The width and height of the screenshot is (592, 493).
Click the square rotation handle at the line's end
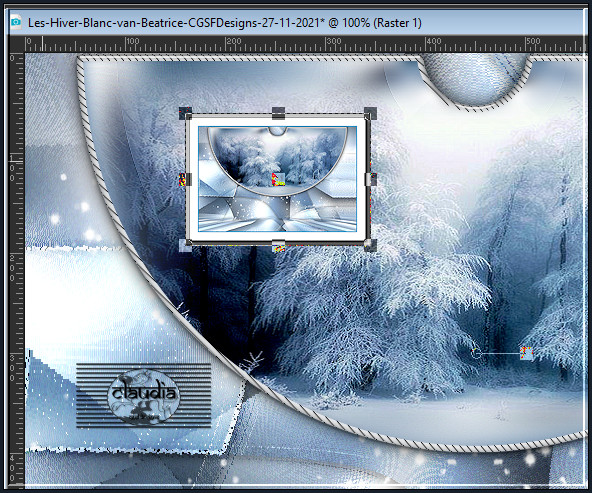(526, 353)
